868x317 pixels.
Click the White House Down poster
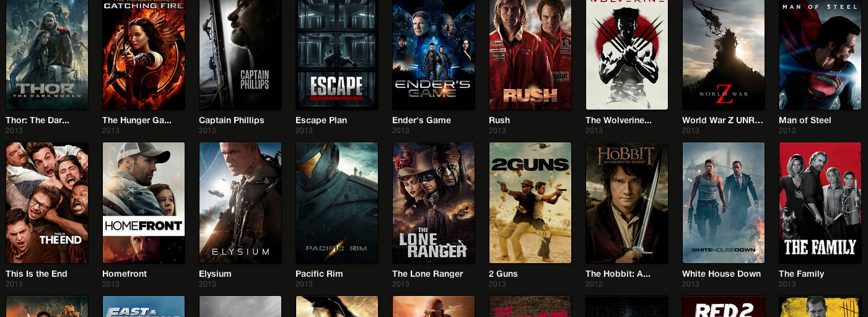[x=724, y=203]
